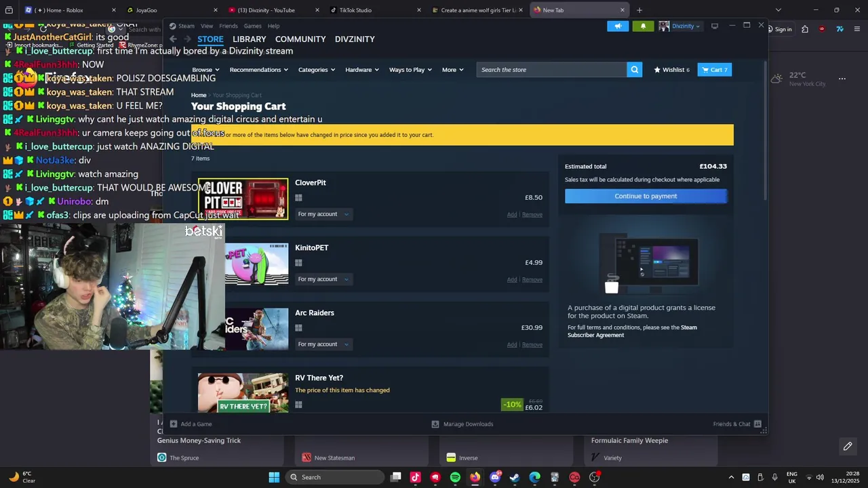Open Wishlist 6 in Steam
Screen dimensions: 868x488
click(671, 70)
